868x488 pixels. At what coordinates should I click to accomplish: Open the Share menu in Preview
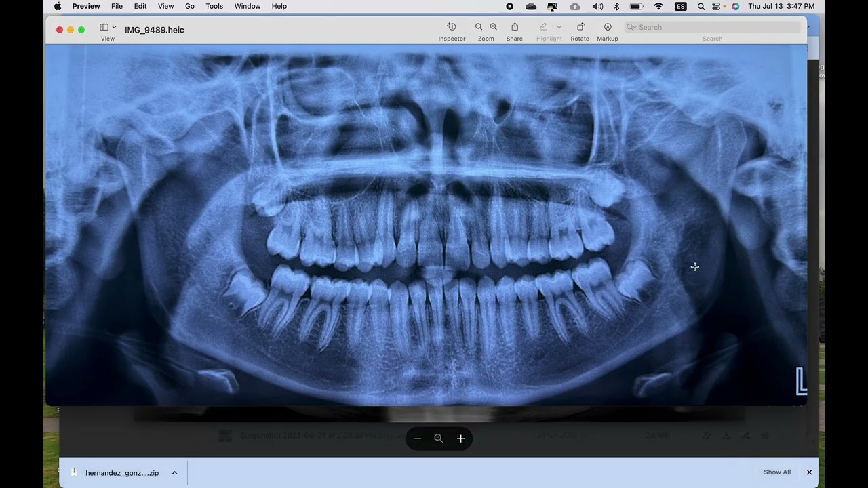tap(515, 27)
